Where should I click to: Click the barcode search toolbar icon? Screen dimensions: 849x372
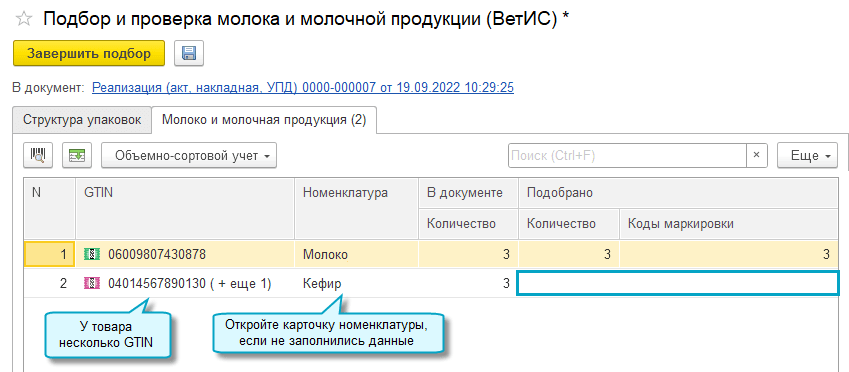click(x=37, y=155)
